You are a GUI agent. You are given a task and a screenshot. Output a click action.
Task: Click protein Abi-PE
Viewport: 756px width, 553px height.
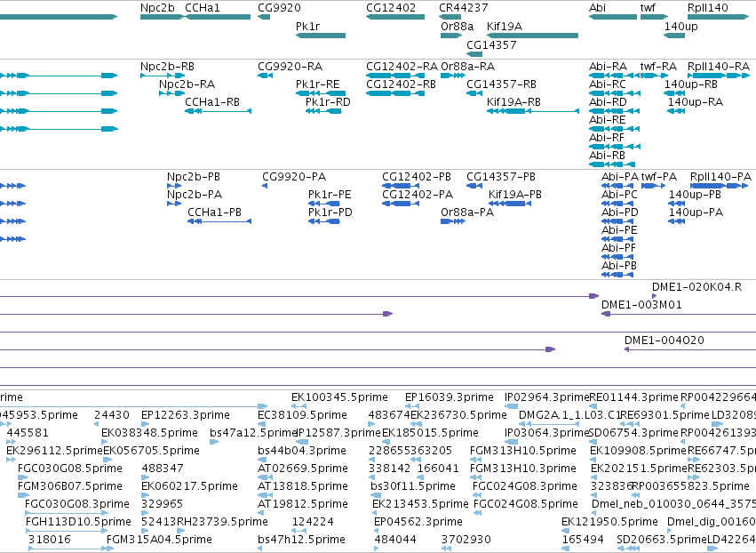(617, 239)
